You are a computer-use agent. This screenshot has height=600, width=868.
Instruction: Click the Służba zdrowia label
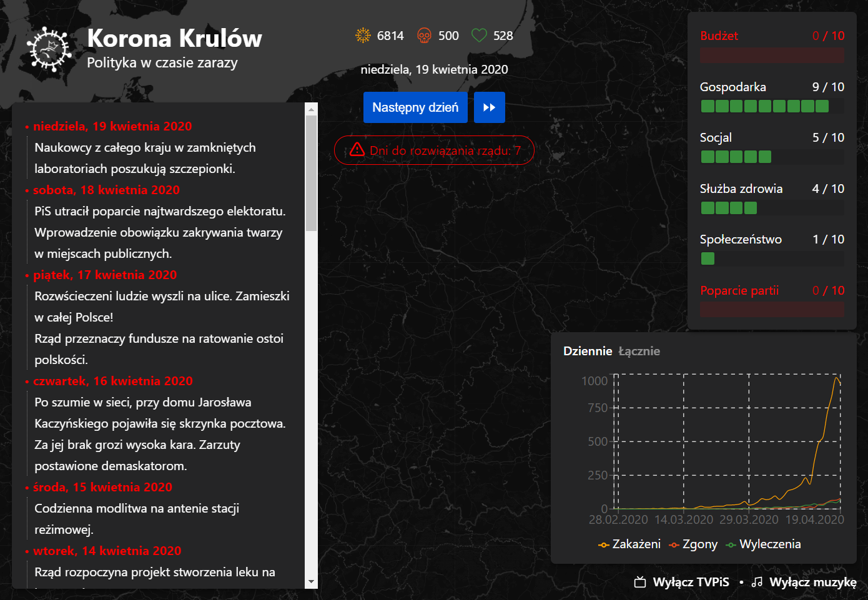pos(741,189)
